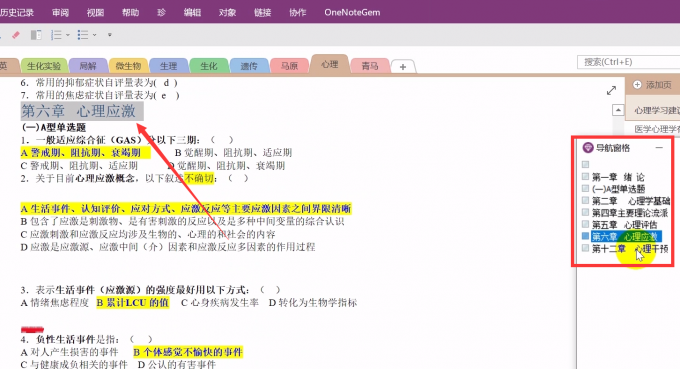
Task: Tick the blank top checkbox in 导航窗格
Action: [585, 164]
